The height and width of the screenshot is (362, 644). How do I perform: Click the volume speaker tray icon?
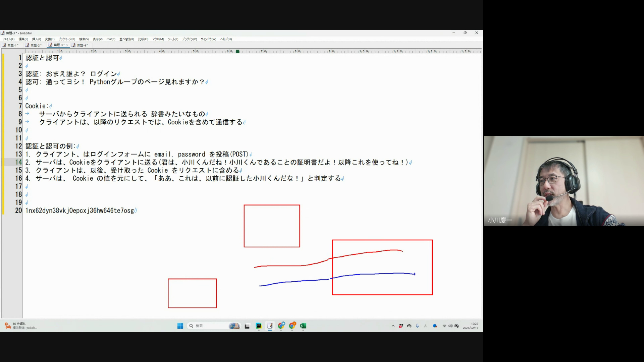450,326
